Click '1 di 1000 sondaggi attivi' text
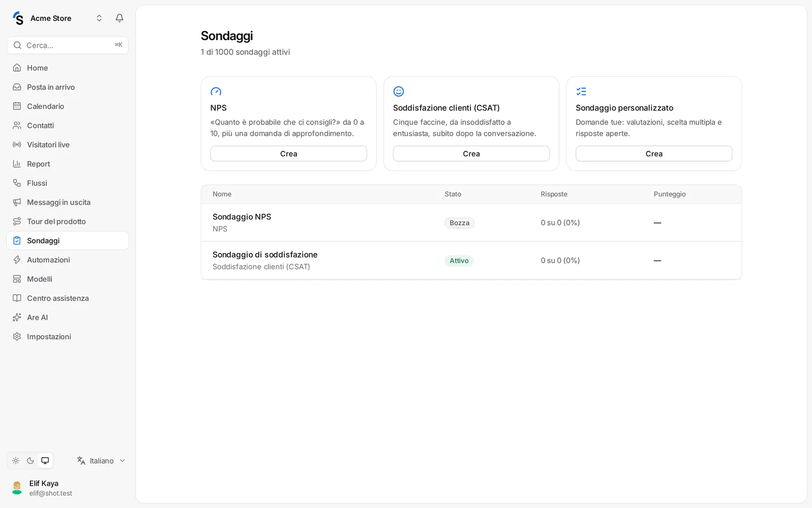The width and height of the screenshot is (812, 508). pyautogui.click(x=245, y=52)
